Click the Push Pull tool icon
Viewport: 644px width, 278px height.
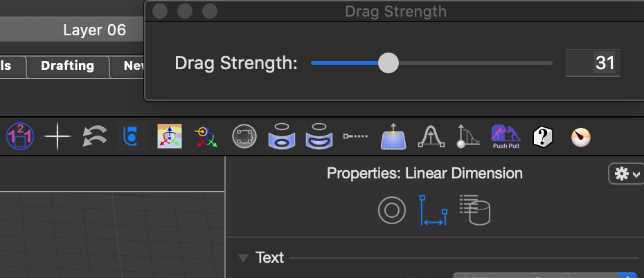(506, 136)
